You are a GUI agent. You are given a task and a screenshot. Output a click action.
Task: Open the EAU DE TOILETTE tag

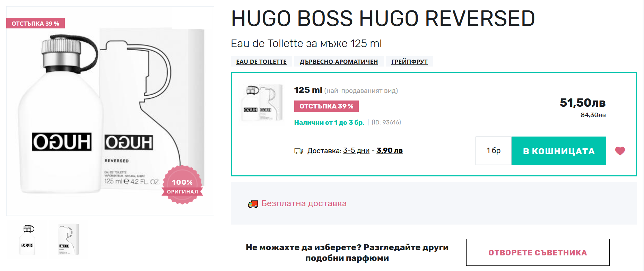coord(261,61)
